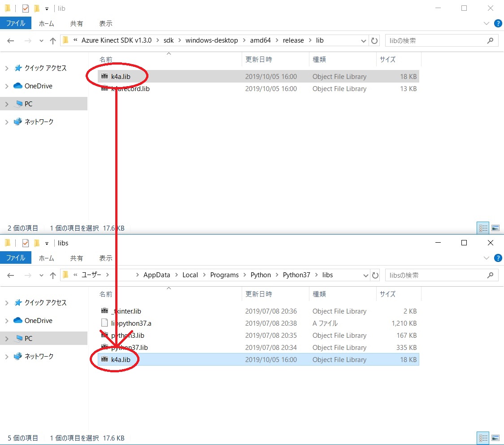Screen dimensions: 504x445
Task: Expand PC node in lib window
Action: (x=7, y=104)
